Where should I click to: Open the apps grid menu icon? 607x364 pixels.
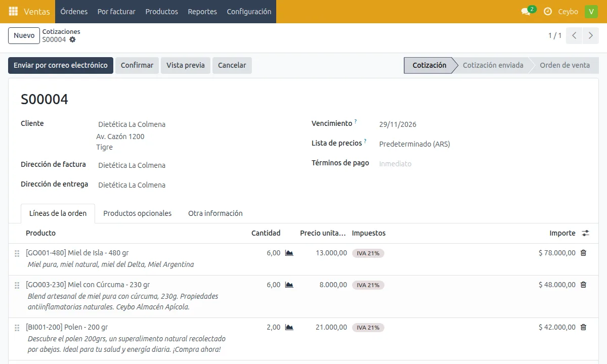point(14,11)
